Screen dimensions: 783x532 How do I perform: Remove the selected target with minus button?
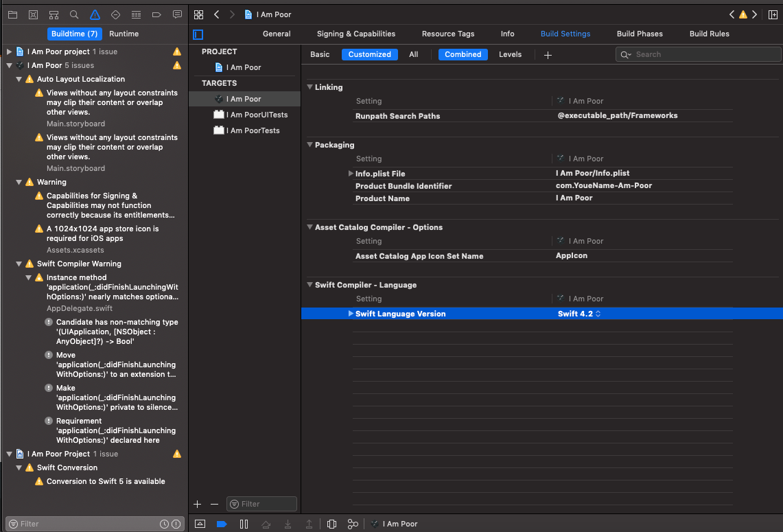point(214,504)
